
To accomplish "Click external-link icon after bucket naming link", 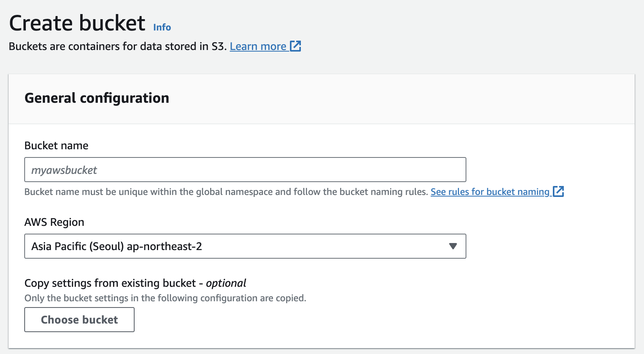I will 558,191.
